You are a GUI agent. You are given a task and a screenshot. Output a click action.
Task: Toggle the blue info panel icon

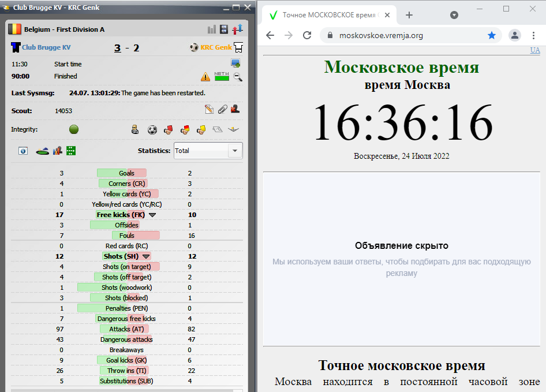click(x=23, y=151)
